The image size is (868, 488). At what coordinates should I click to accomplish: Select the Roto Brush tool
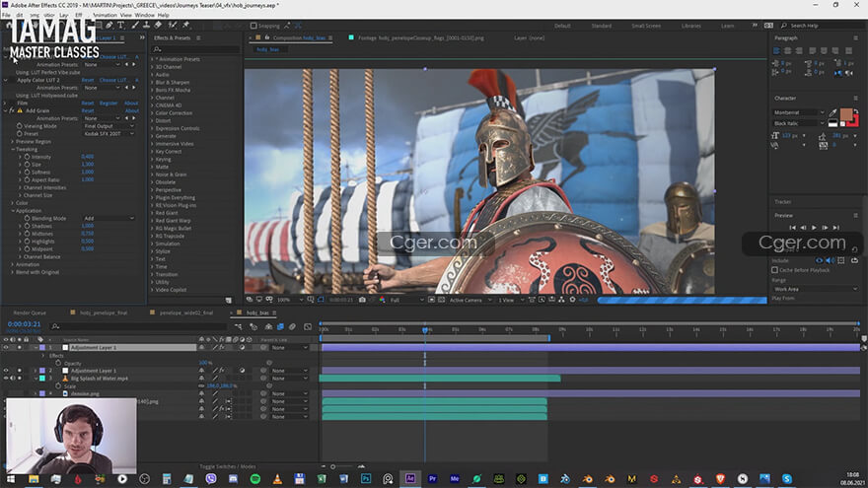coord(173,26)
